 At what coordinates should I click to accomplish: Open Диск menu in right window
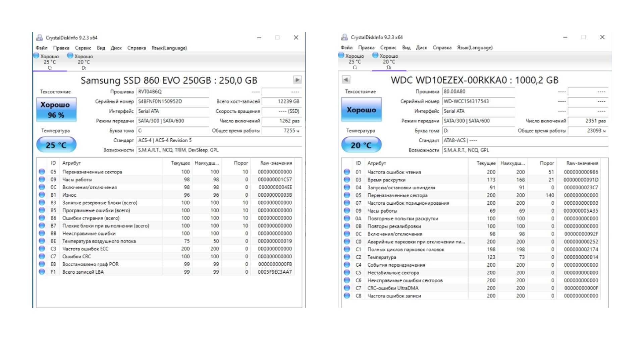click(421, 48)
